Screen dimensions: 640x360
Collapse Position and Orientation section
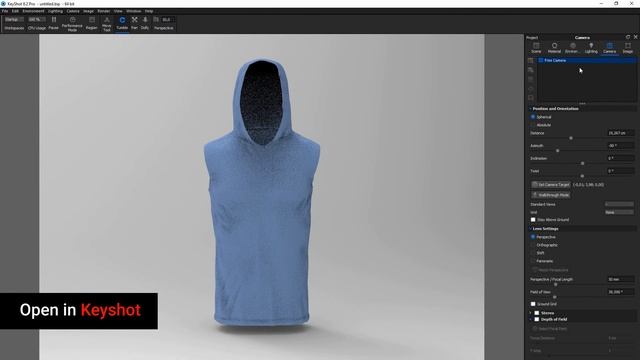(x=530, y=109)
